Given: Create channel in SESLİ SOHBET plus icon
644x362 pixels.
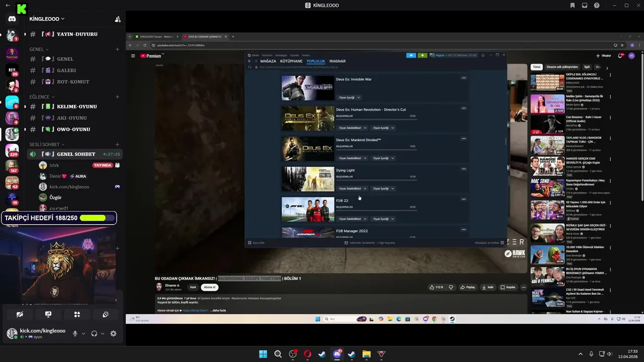Looking at the screenshot, I should (x=117, y=145).
